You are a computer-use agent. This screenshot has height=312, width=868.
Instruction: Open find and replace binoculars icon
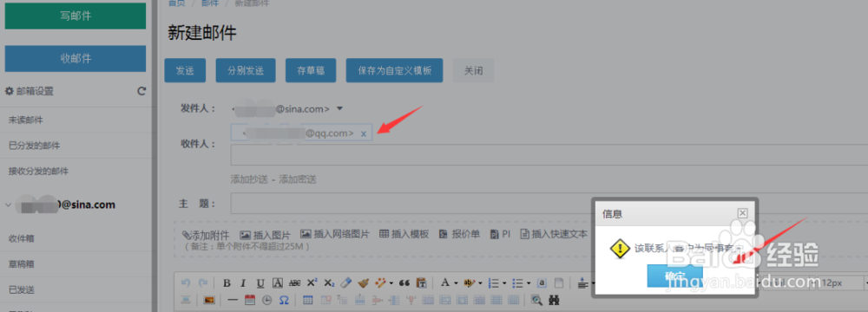point(554,300)
